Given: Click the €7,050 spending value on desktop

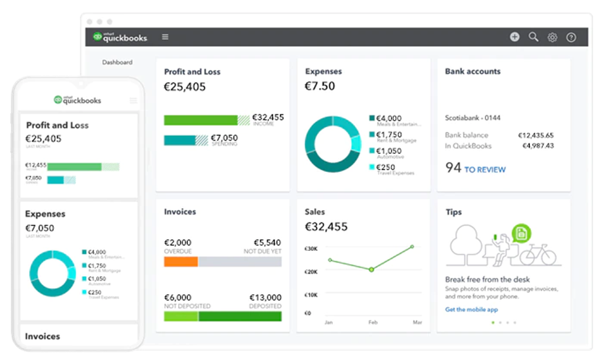Looking at the screenshot, I should pos(225,138).
